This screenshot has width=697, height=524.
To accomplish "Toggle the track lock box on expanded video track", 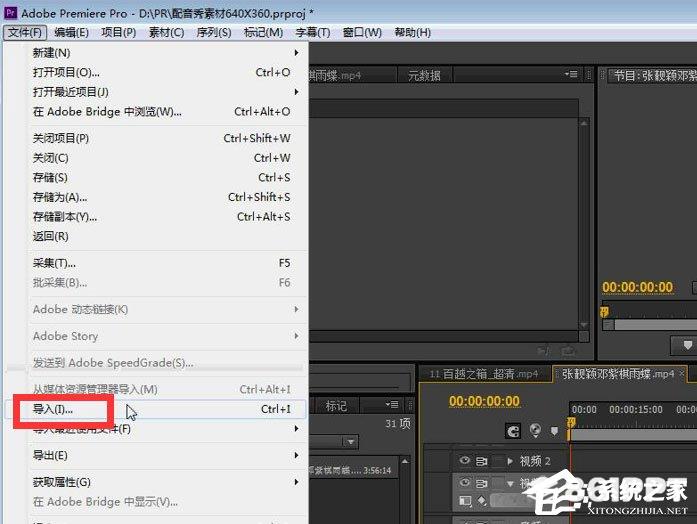I will (499, 483).
